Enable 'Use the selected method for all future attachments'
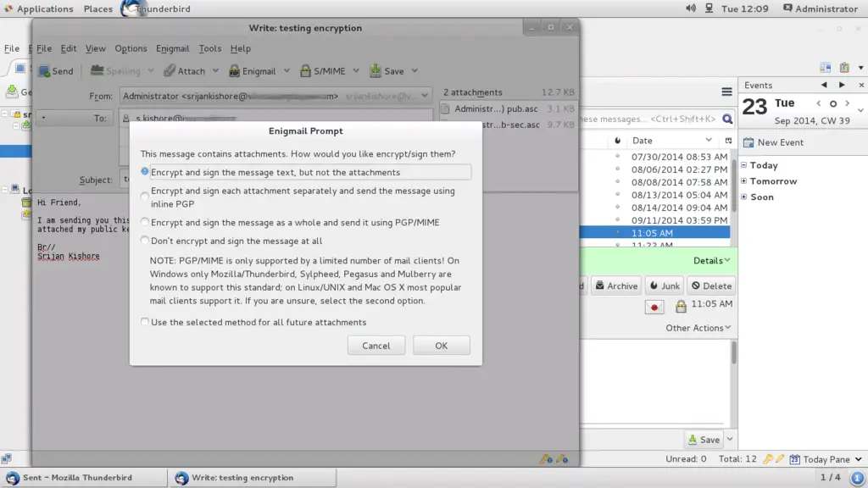The width and height of the screenshot is (868, 488). 144,322
